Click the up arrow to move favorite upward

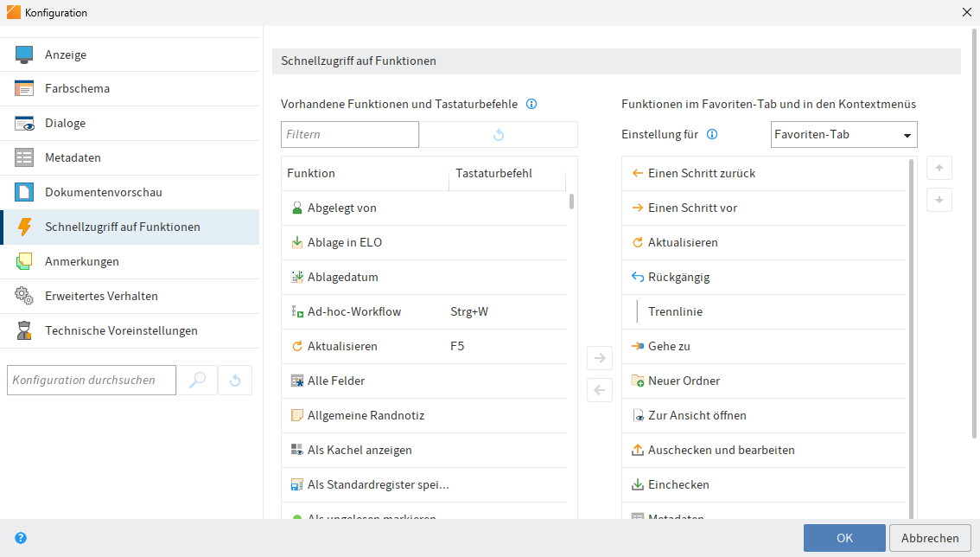pyautogui.click(x=939, y=168)
